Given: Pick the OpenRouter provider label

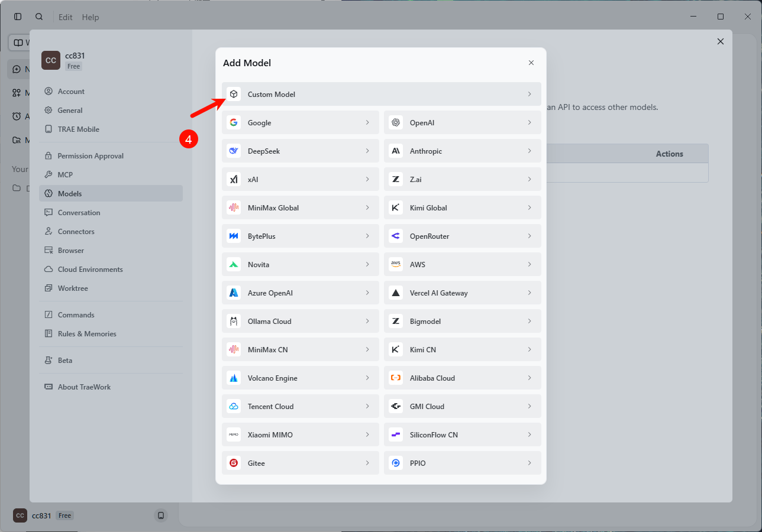Looking at the screenshot, I should (430, 236).
